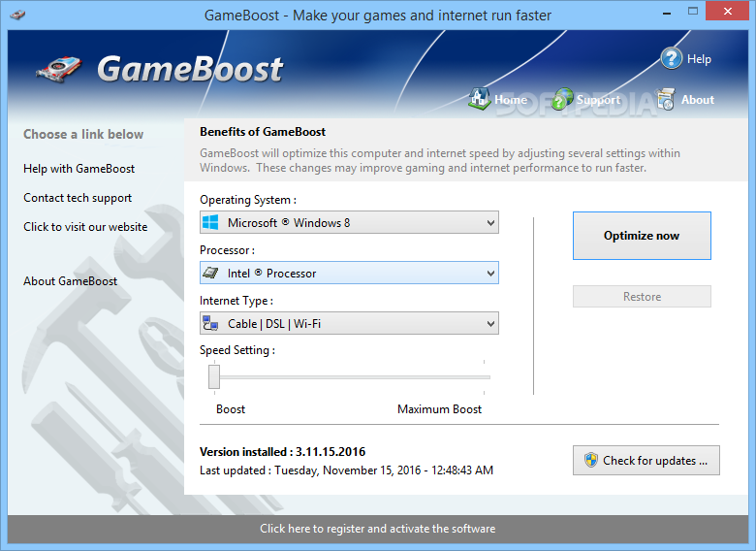Click the Support globe icon
The image size is (756, 551).
point(562,99)
